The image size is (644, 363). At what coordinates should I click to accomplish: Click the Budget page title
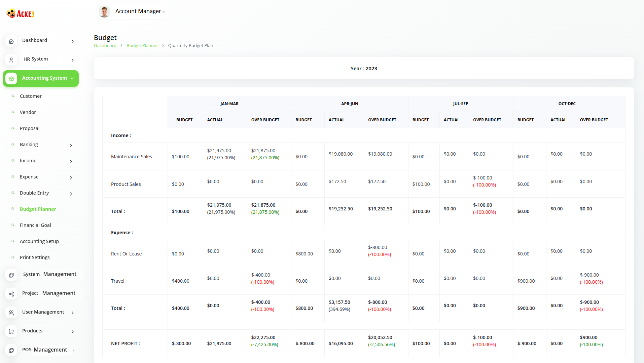coord(105,38)
